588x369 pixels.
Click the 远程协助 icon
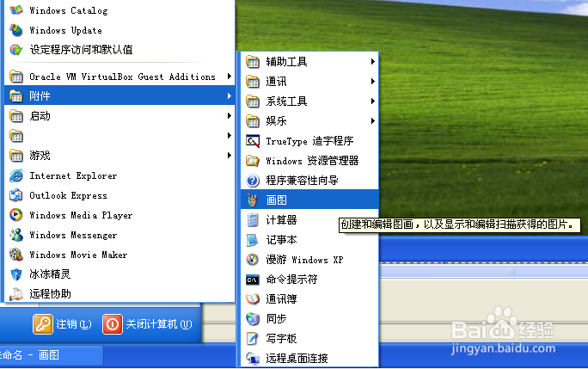tap(16, 294)
